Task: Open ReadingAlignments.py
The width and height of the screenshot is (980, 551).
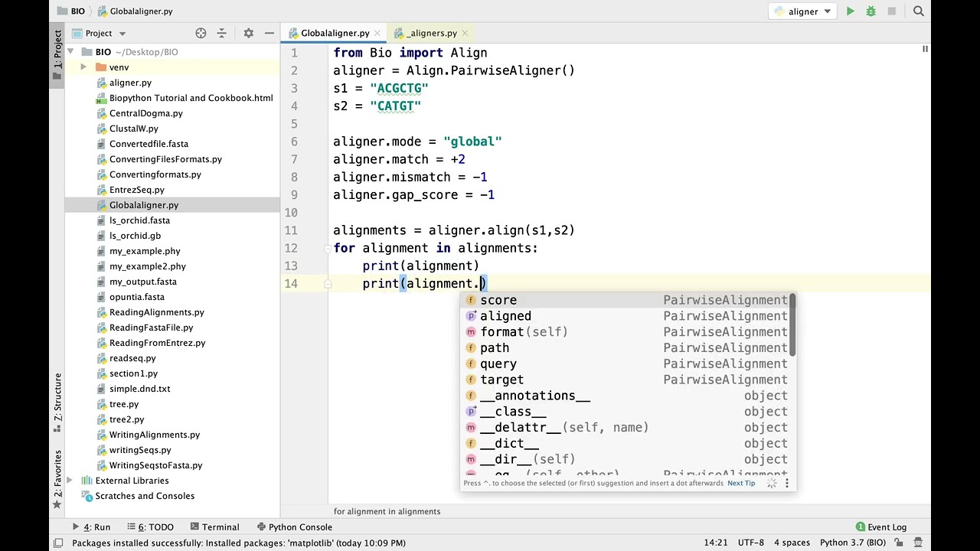Action: click(x=156, y=312)
